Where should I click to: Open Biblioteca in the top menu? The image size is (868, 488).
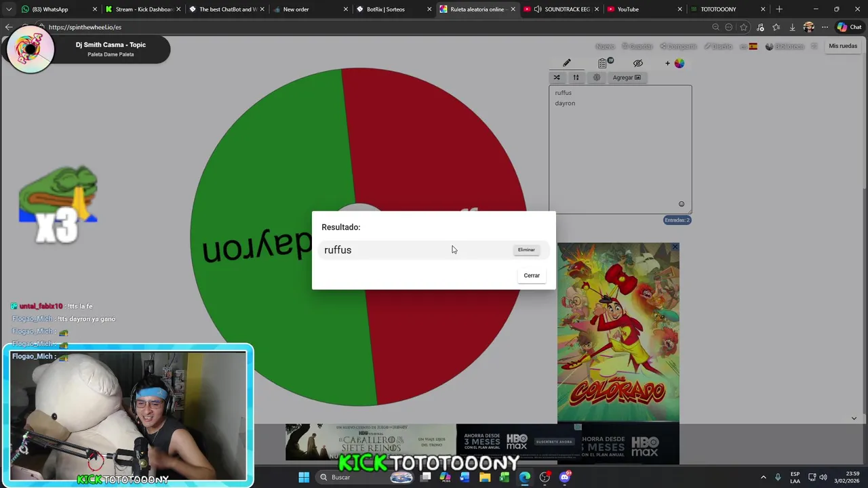785,46
